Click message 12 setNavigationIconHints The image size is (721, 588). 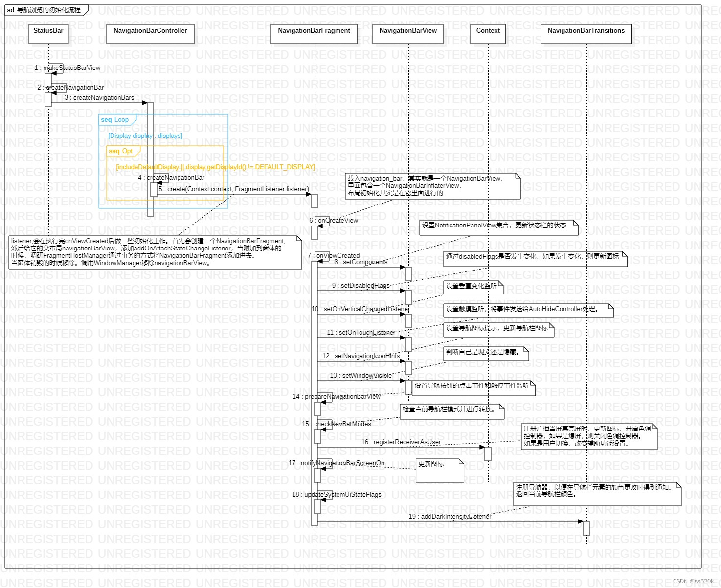(x=361, y=356)
